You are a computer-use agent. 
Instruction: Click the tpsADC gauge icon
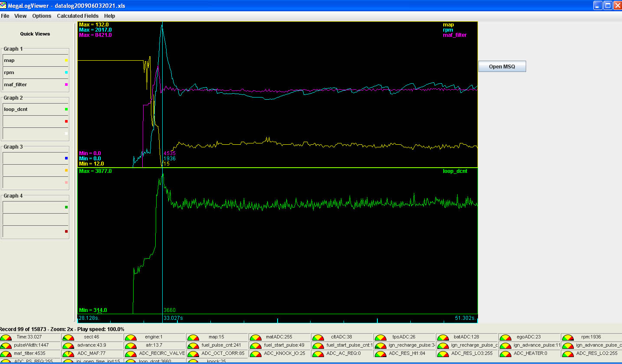pyautogui.click(x=380, y=338)
